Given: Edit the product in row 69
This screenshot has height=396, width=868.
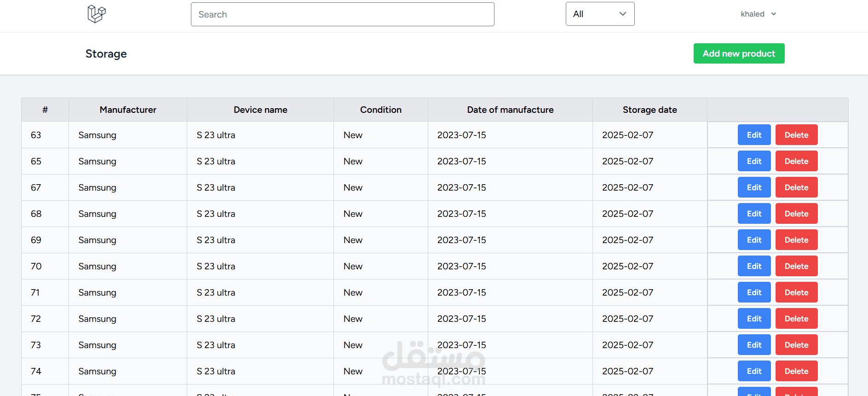Looking at the screenshot, I should click(754, 240).
